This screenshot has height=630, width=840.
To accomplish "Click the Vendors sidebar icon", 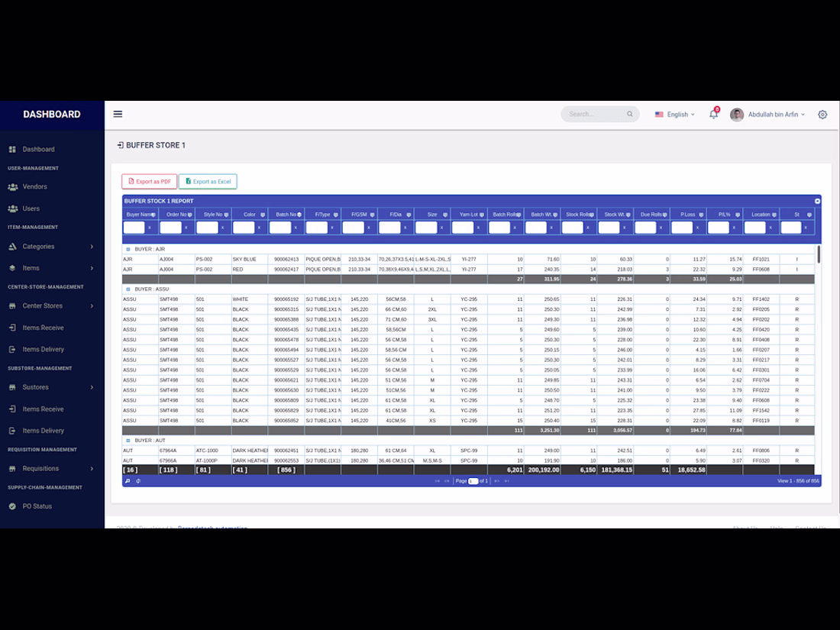I will coord(12,186).
